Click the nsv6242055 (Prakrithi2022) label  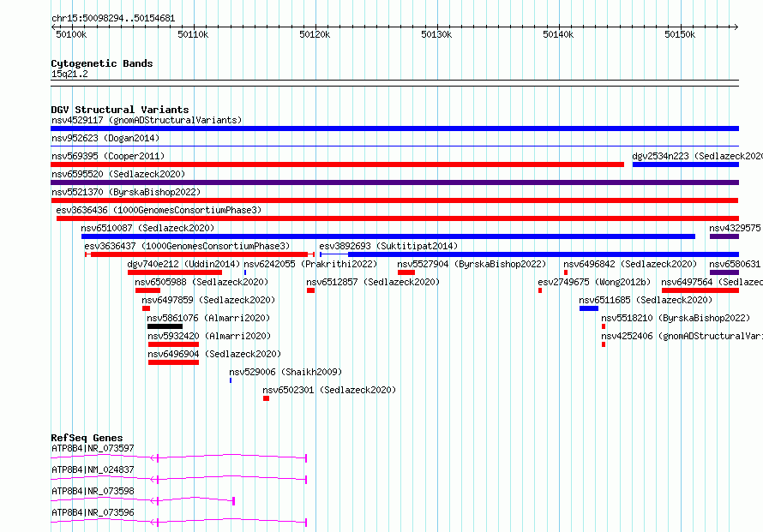[x=310, y=264]
